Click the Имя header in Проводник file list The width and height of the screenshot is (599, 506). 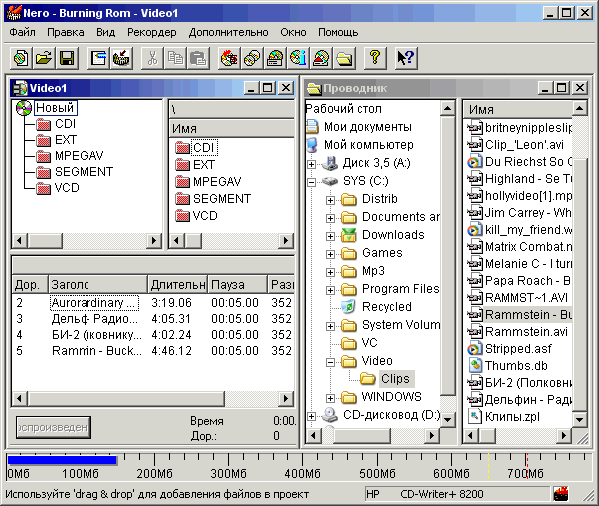(x=518, y=110)
